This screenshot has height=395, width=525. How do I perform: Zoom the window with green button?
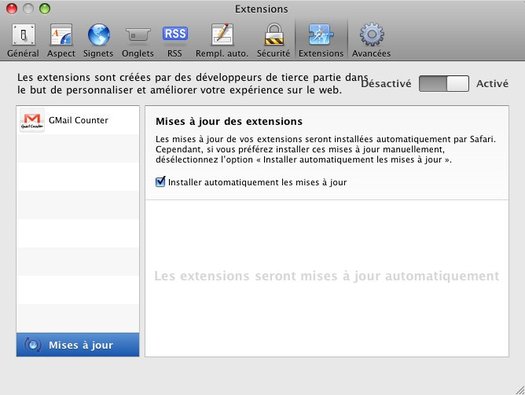pyautogui.click(x=45, y=9)
